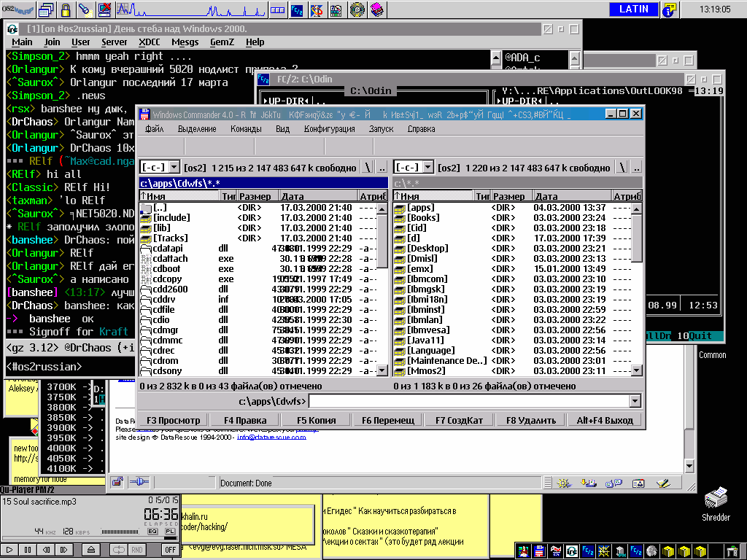Expand the left panel drive dropdown [-c-]
This screenshot has width=747, height=560.
(174, 167)
